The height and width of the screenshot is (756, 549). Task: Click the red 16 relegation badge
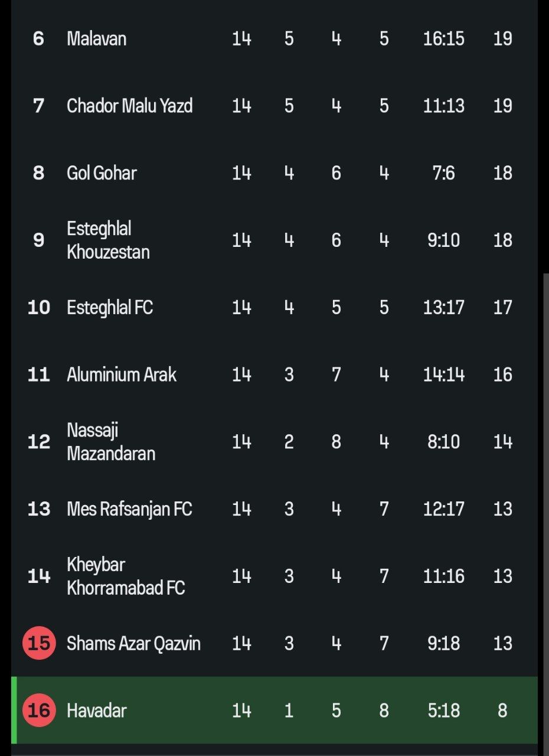point(39,710)
